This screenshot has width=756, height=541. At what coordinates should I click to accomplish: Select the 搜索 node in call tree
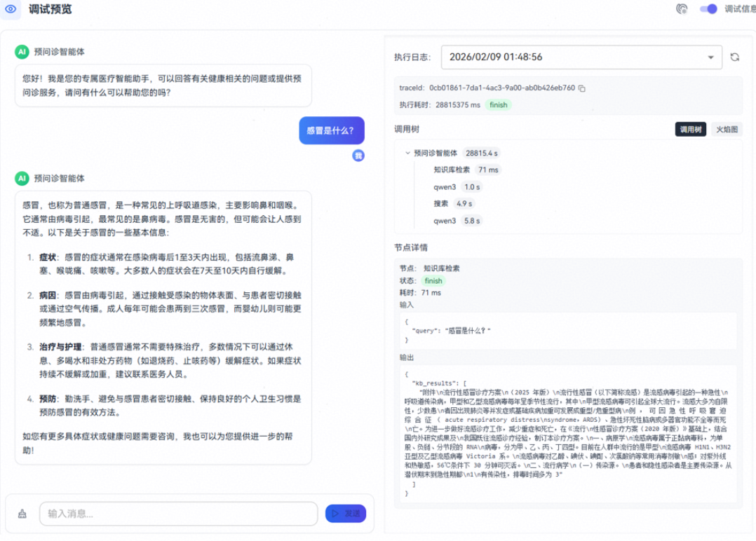[441, 204]
